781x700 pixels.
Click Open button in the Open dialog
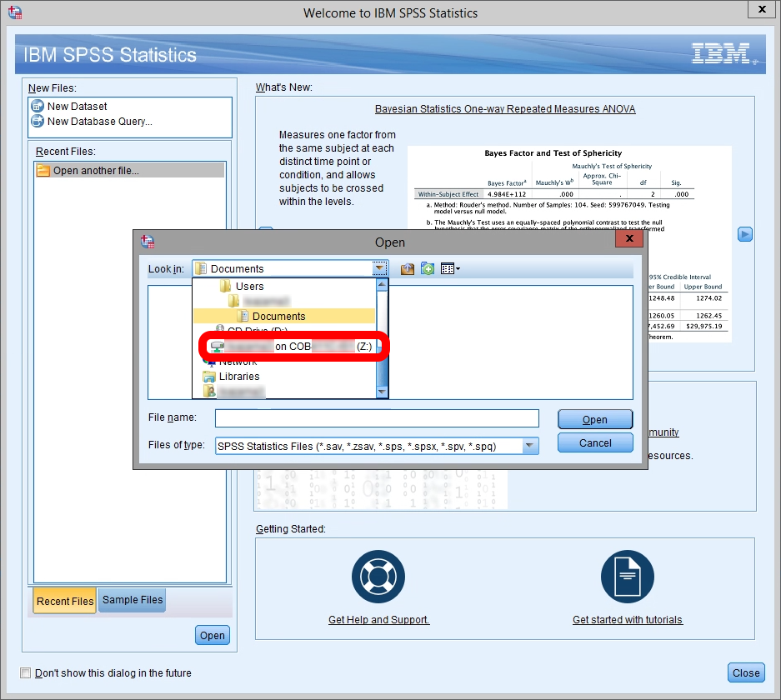click(x=595, y=420)
